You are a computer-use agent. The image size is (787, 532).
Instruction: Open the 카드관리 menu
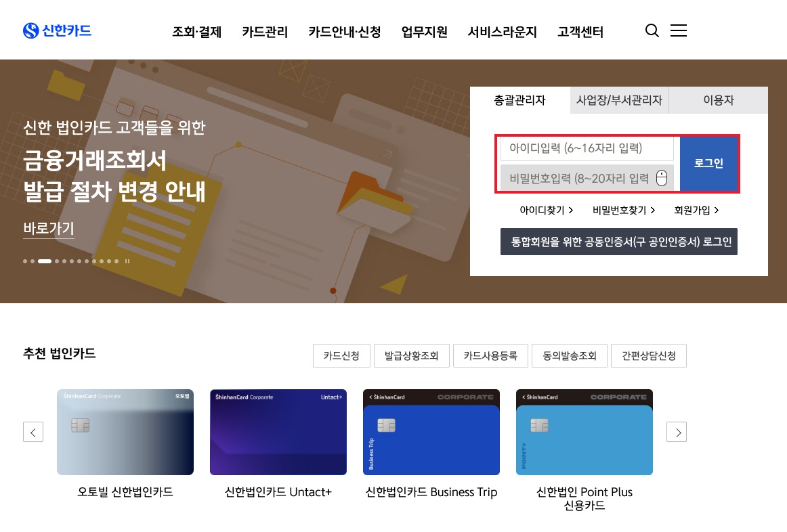pyautogui.click(x=265, y=32)
